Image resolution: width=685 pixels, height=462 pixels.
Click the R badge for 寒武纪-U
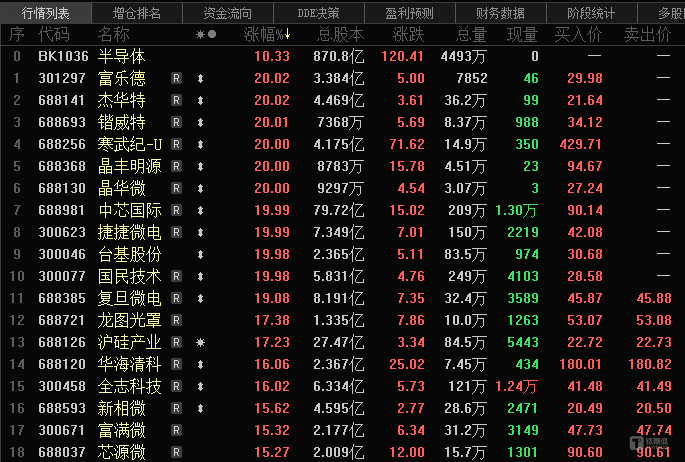(x=176, y=144)
